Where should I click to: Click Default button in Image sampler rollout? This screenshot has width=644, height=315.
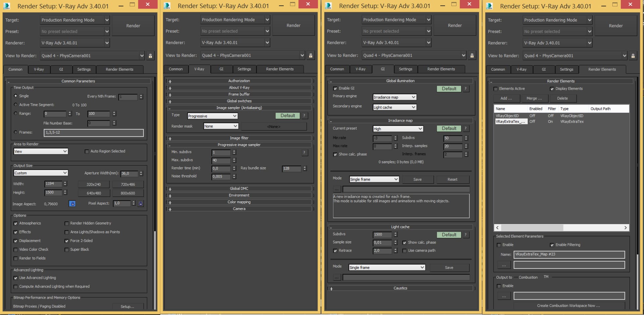point(287,116)
